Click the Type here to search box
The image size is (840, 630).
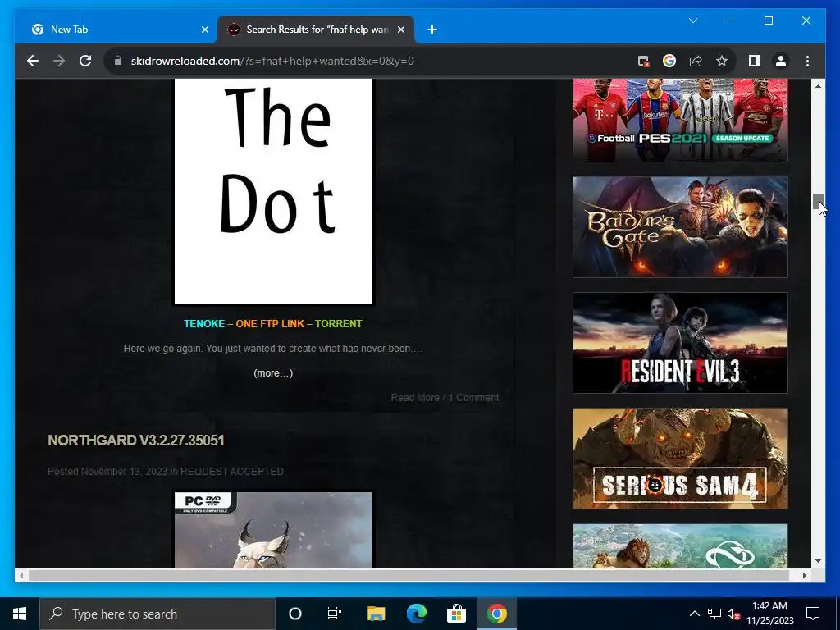[x=157, y=614]
